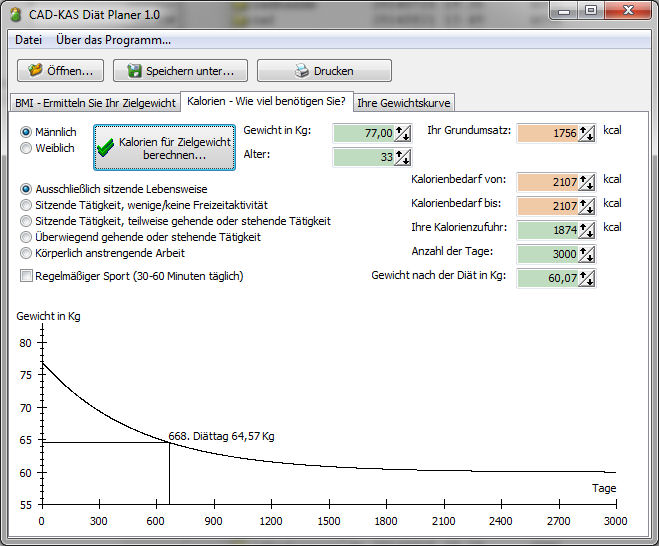
Task: Click the app icon in title bar
Action: tap(15, 12)
